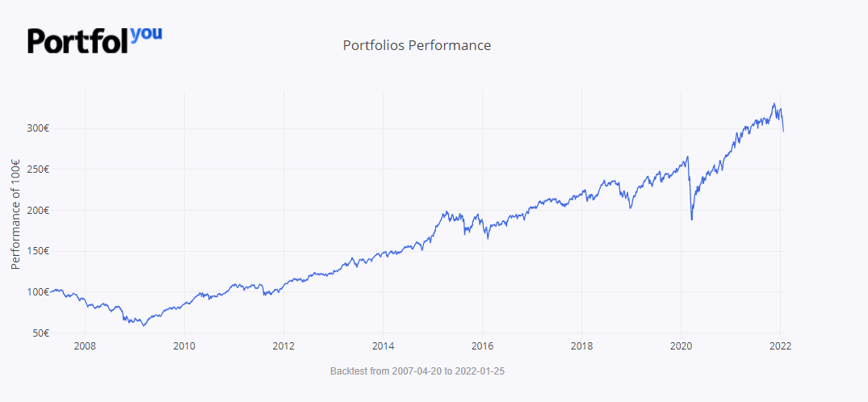Click the 2020 x-axis label
Image resolution: width=868 pixels, height=402 pixels.
point(681,346)
